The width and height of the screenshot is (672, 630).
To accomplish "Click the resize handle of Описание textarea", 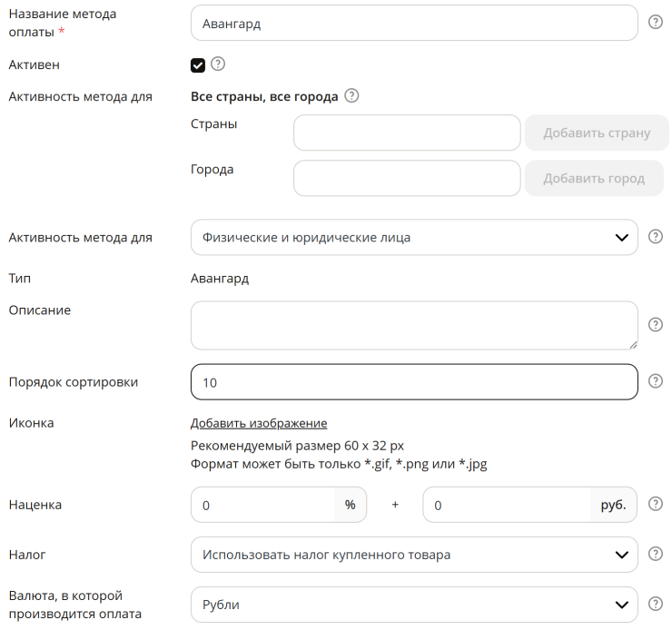I will [x=633, y=345].
